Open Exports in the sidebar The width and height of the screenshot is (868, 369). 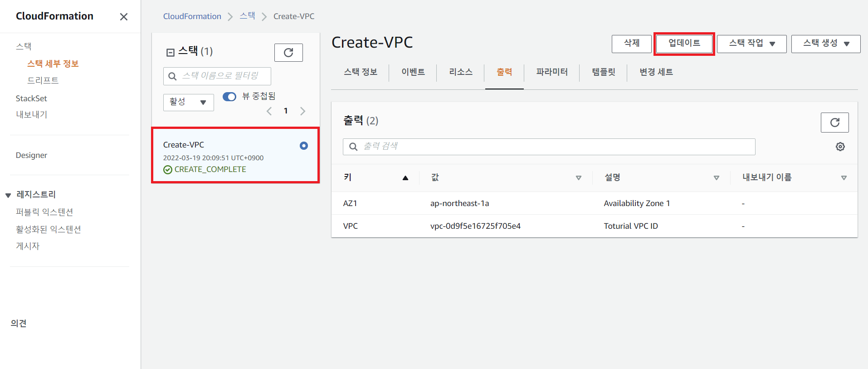coord(32,114)
